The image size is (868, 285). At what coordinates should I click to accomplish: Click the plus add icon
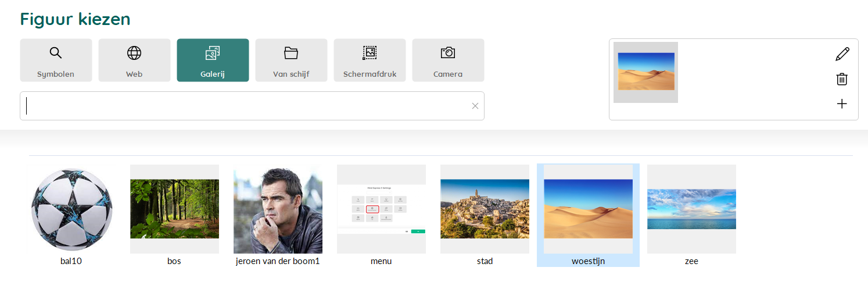pyautogui.click(x=842, y=104)
